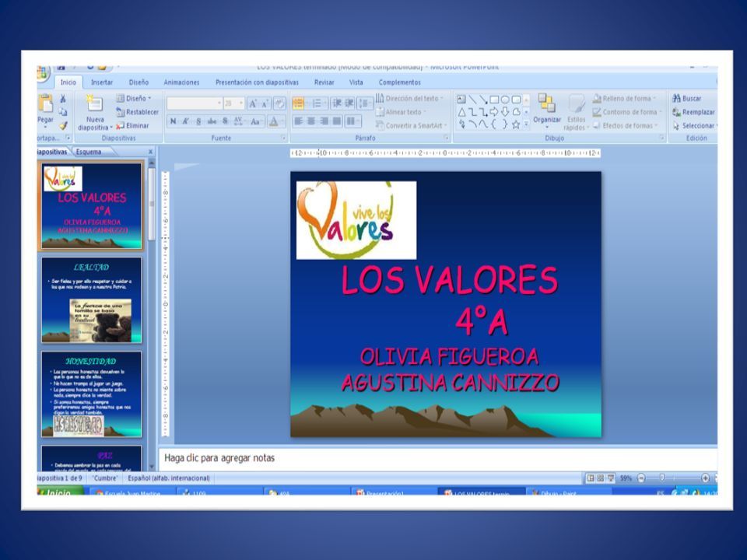Click the Windows Inicio start button
The width and height of the screenshot is (747, 560).
click(60, 491)
